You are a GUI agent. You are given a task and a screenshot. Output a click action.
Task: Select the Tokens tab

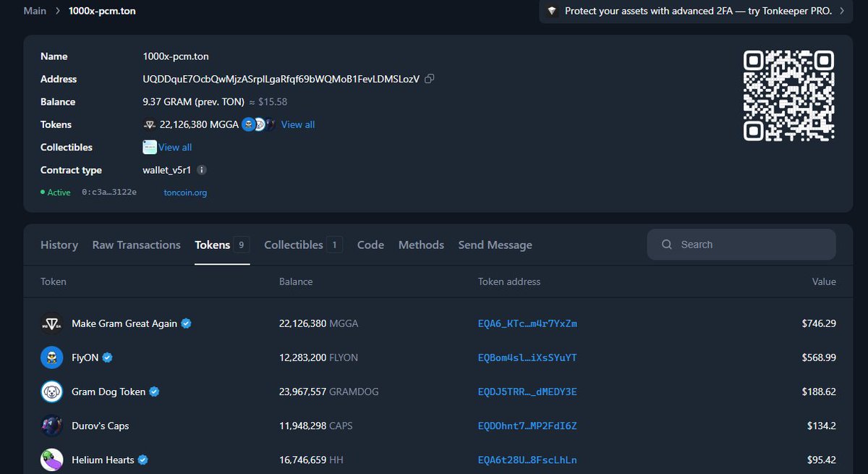coord(222,245)
